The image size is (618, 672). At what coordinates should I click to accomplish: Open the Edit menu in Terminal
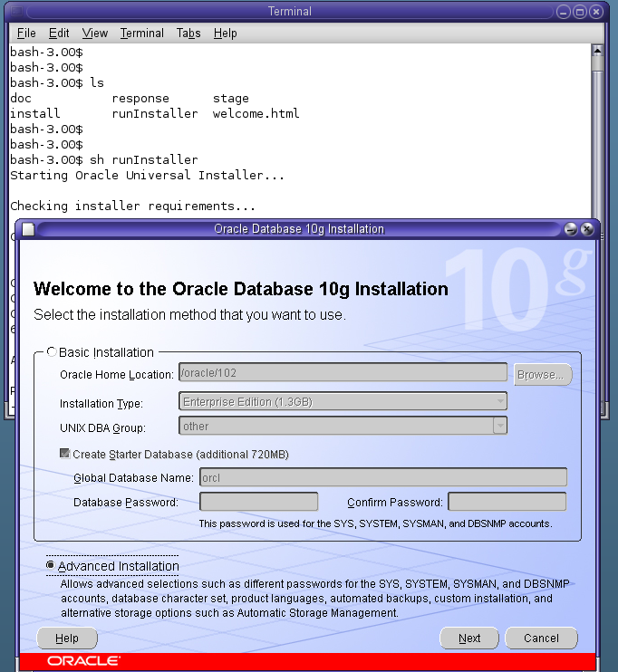pyautogui.click(x=59, y=33)
